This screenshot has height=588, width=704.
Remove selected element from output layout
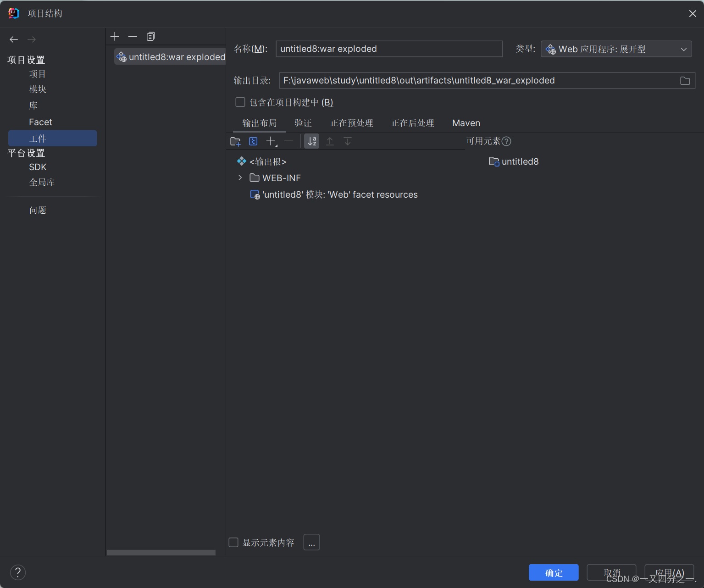click(x=288, y=141)
